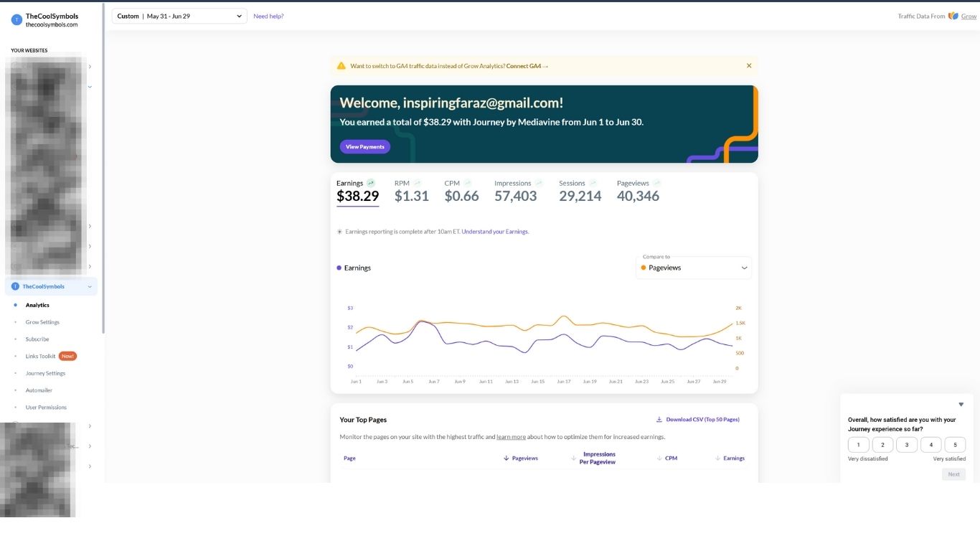The height and width of the screenshot is (551, 980).
Task: Click the Jun 29 label on the chart axis
Action: pos(720,382)
